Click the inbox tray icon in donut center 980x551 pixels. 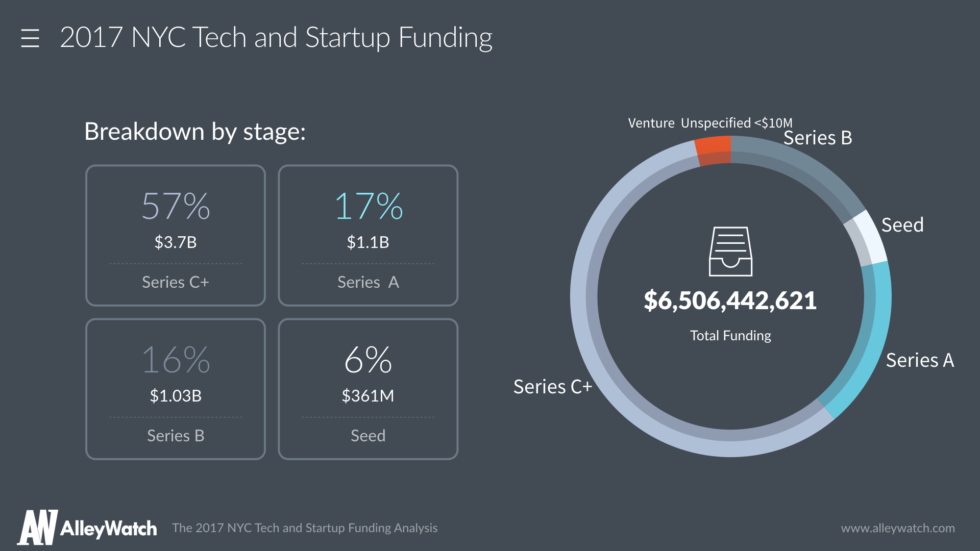click(x=730, y=252)
